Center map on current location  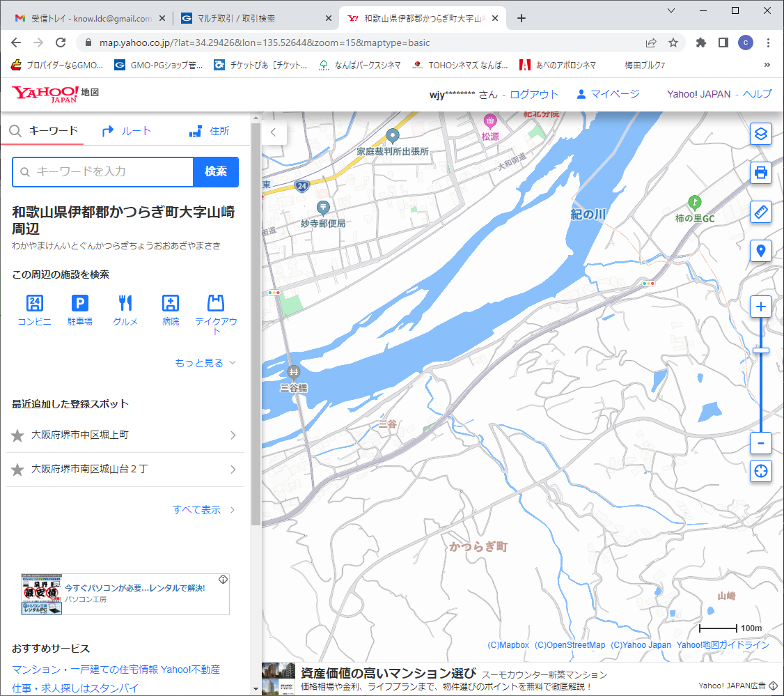(x=761, y=471)
